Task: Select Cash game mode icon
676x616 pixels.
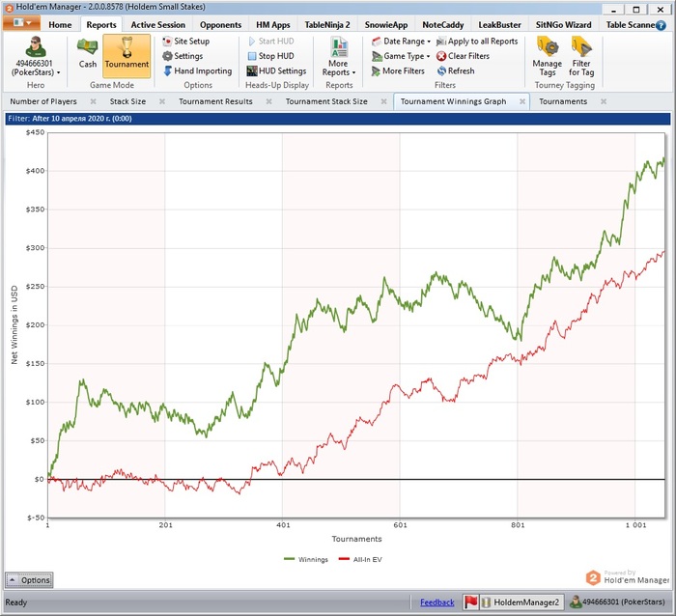Action: pos(88,53)
